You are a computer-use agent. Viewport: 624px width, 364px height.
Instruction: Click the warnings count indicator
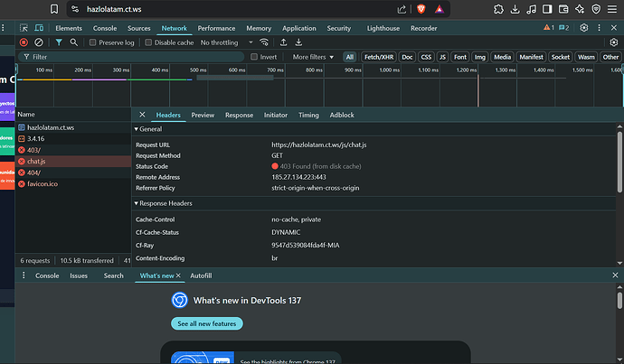point(549,28)
